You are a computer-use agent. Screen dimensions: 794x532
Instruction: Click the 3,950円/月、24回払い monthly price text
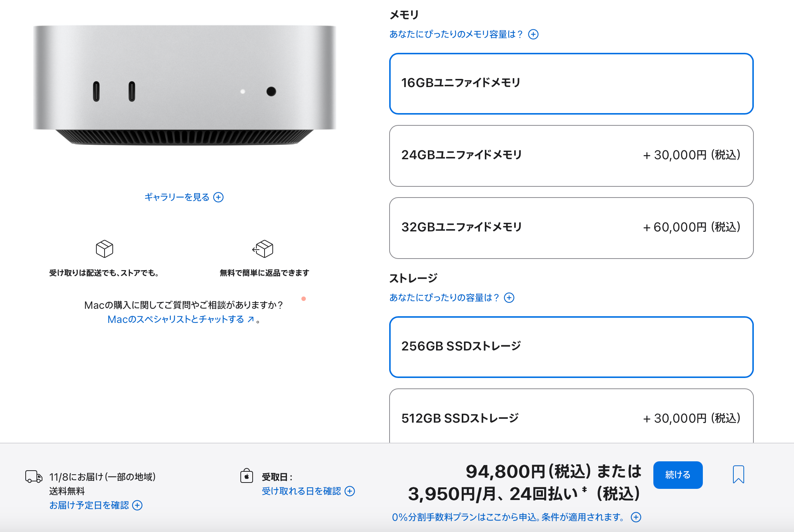(x=493, y=494)
